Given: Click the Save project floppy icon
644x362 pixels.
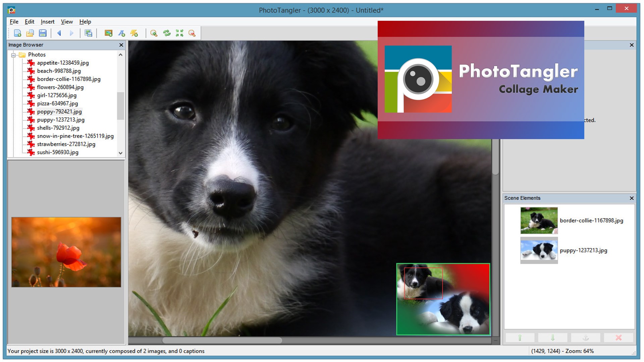Looking at the screenshot, I should [x=43, y=33].
